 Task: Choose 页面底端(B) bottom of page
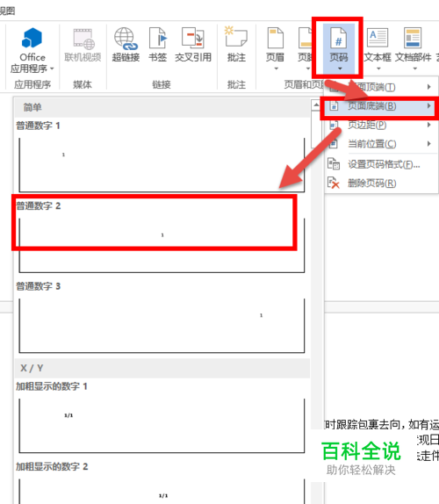pos(380,106)
